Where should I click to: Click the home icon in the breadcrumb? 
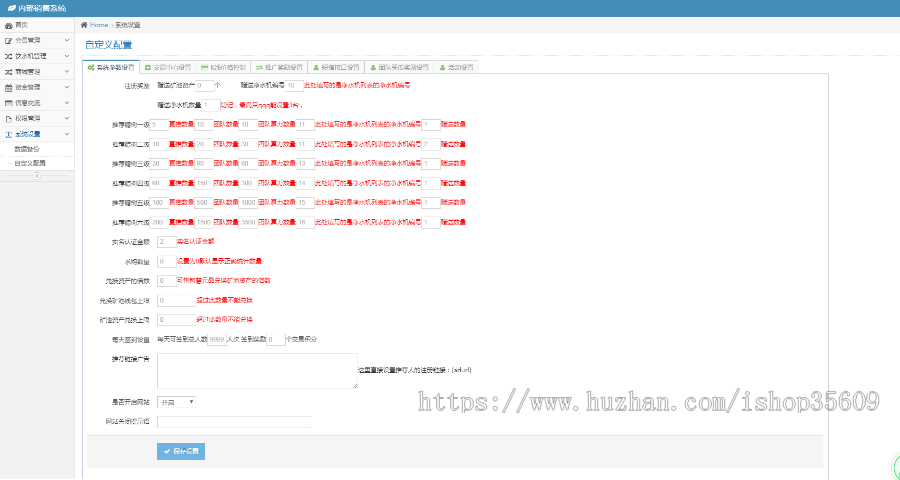84,25
